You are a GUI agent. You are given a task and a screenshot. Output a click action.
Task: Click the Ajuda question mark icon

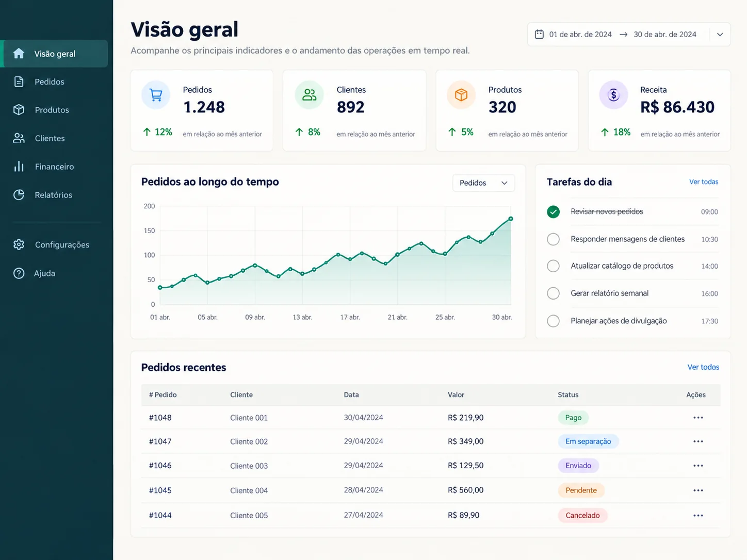click(19, 273)
